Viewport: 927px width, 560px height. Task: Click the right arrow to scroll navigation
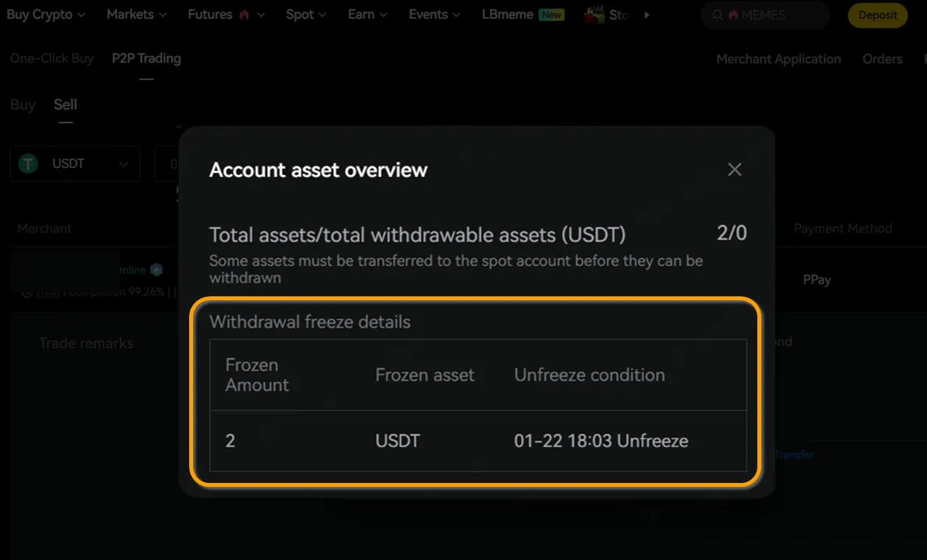coord(646,15)
